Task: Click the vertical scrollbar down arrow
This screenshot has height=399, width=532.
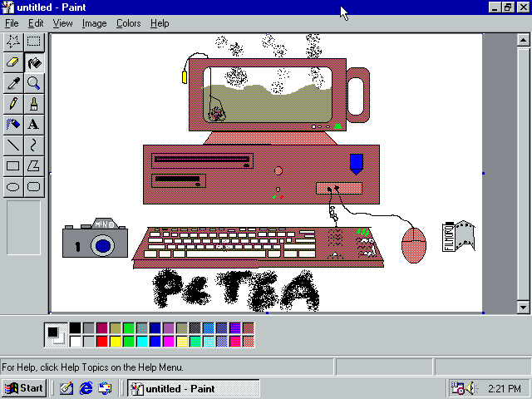Action: point(523,308)
